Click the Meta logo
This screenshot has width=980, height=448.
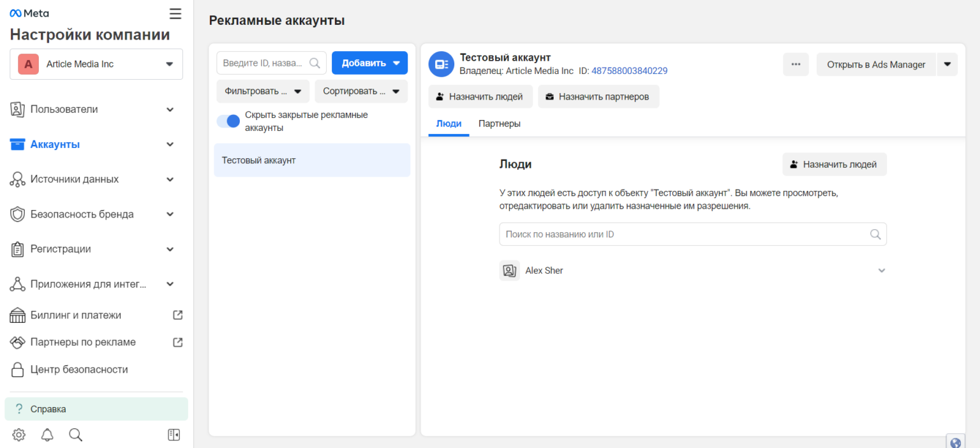coord(29,12)
